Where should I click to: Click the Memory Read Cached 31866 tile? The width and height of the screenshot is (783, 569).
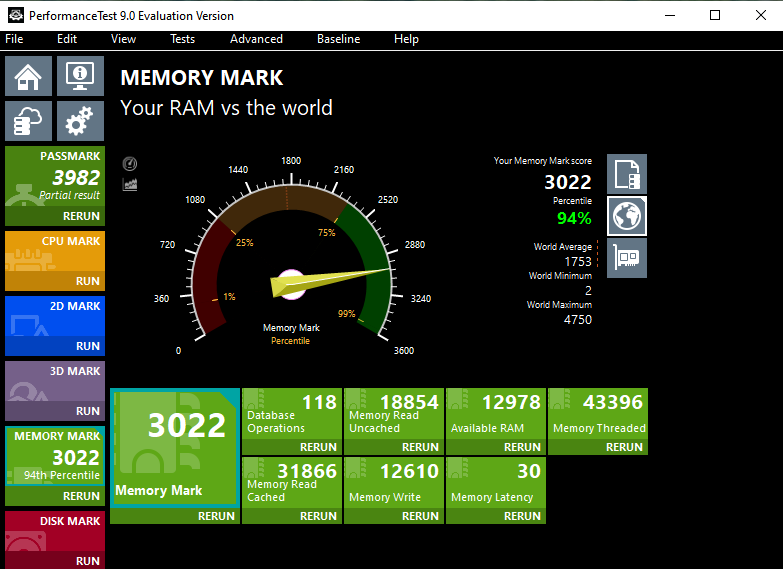pyautogui.click(x=292, y=483)
